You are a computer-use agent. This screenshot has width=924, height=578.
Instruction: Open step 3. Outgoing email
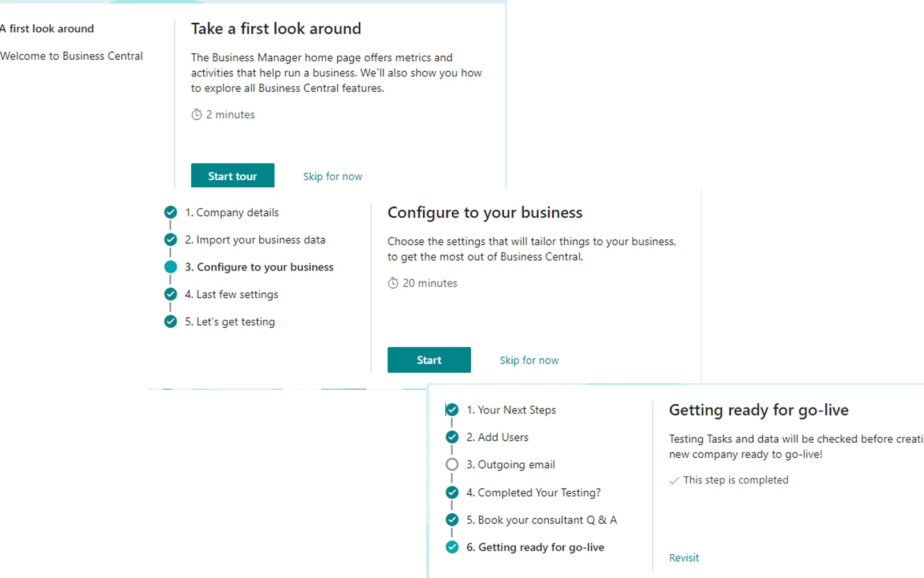coord(511,465)
